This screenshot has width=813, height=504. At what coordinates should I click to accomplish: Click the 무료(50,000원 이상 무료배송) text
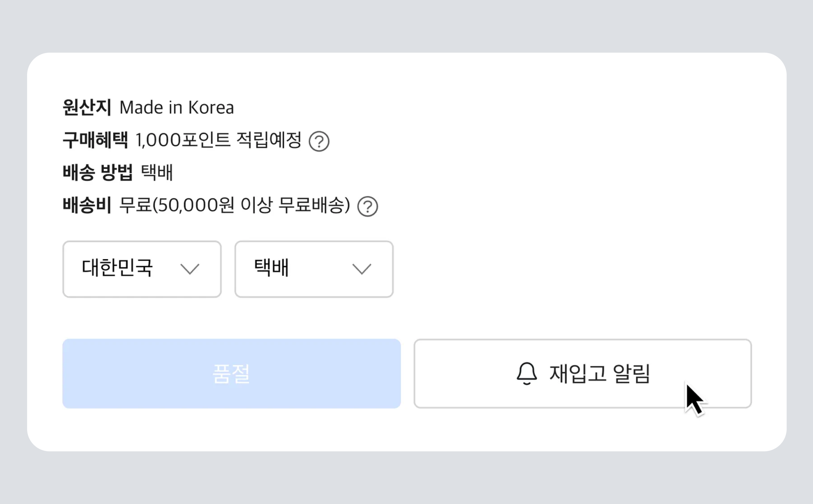(x=234, y=205)
